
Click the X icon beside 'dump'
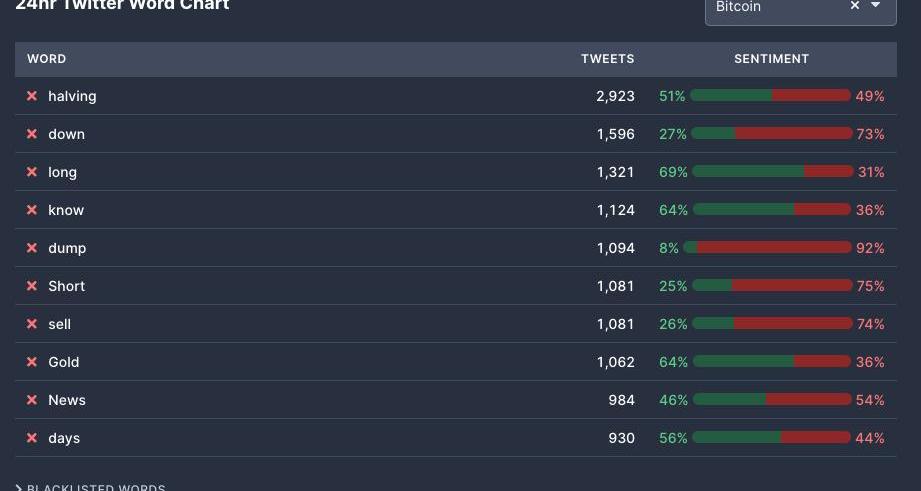click(x=32, y=248)
